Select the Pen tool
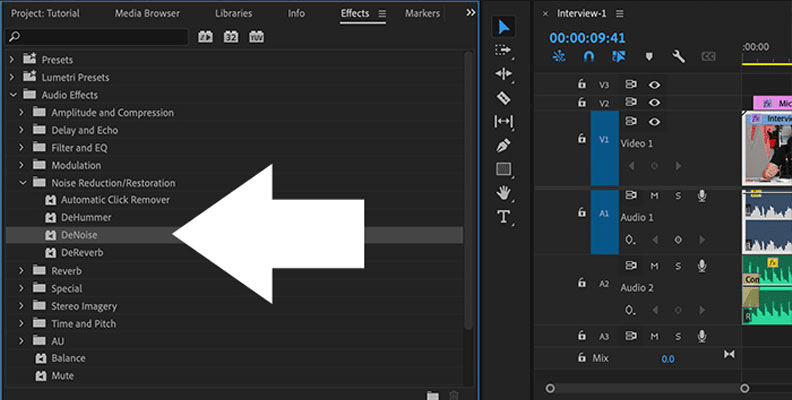792x400 pixels. [503, 145]
